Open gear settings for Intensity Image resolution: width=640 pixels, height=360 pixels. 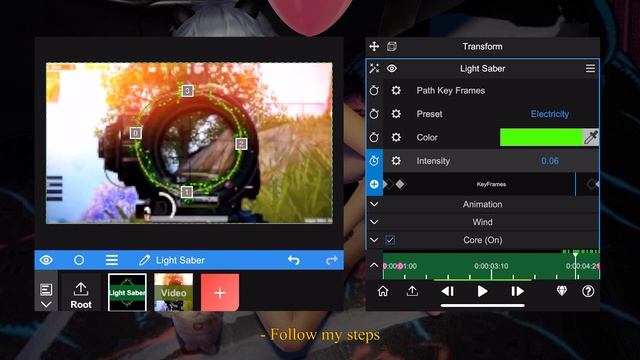point(396,161)
